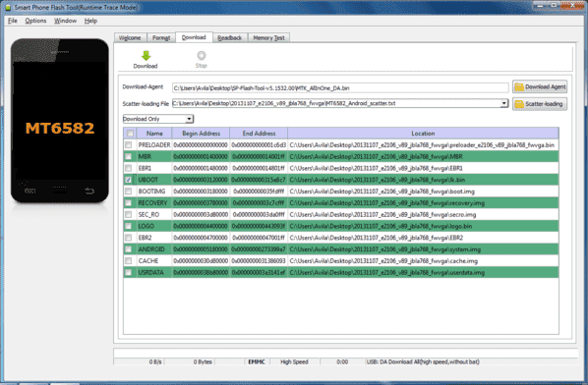588x385 pixels.
Task: Click the EBR2 begin address 0x0000000004700000
Action: click(201, 238)
